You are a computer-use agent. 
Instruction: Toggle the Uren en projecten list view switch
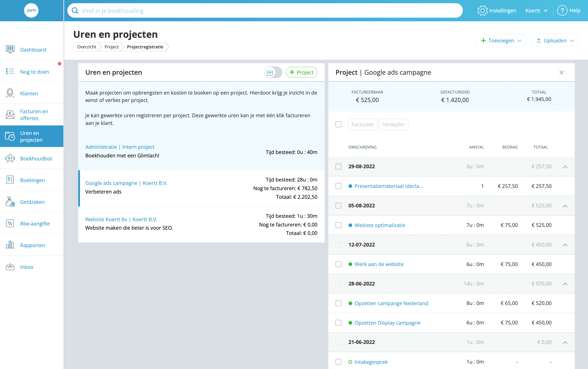(272, 72)
